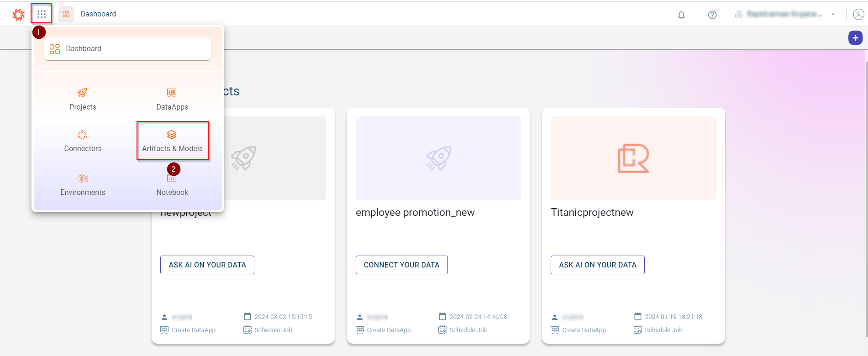868x356 pixels.
Task: Click Ask AI On Your Data for Titanicprojectnew
Action: (597, 265)
